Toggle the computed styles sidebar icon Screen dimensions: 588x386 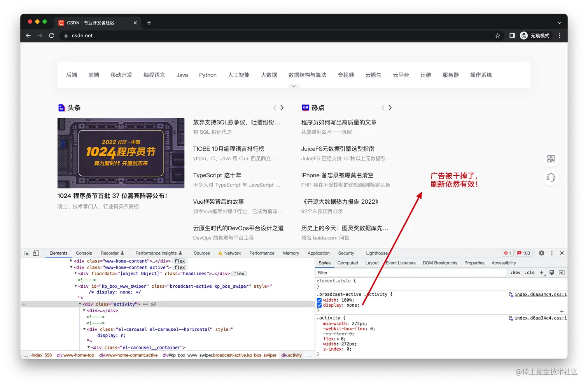tap(562, 273)
